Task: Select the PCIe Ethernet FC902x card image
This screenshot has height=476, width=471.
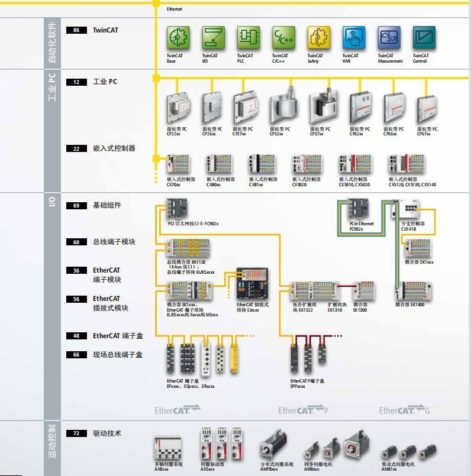Action: tap(358, 208)
